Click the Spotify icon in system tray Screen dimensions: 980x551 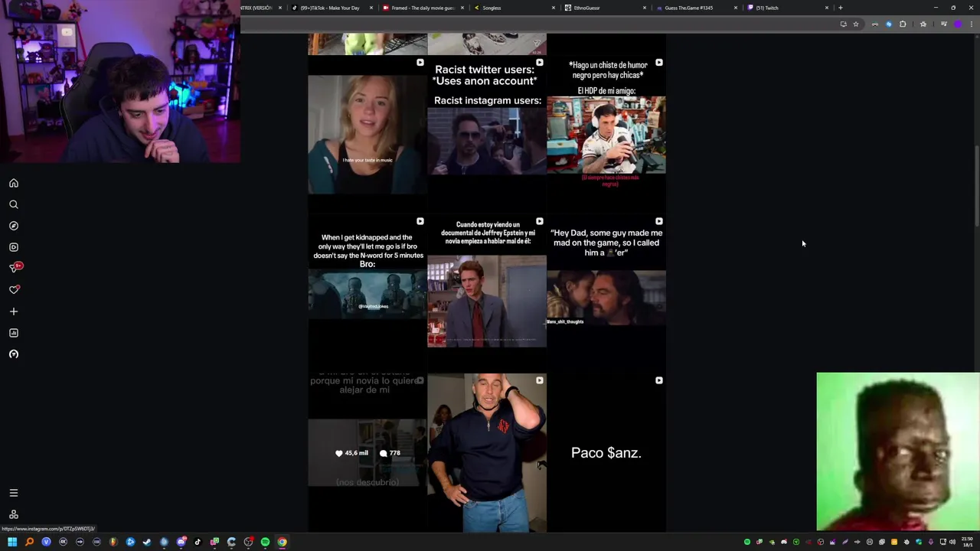coord(747,542)
